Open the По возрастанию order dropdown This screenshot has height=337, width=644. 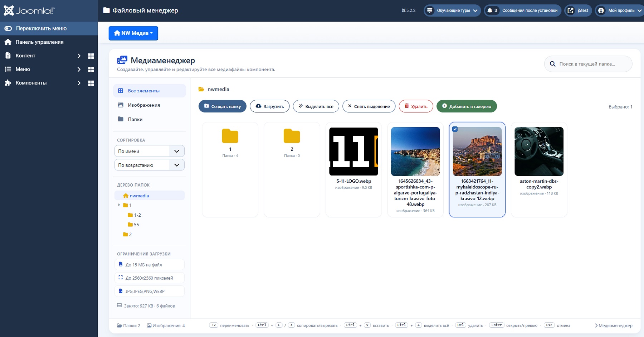150,165
